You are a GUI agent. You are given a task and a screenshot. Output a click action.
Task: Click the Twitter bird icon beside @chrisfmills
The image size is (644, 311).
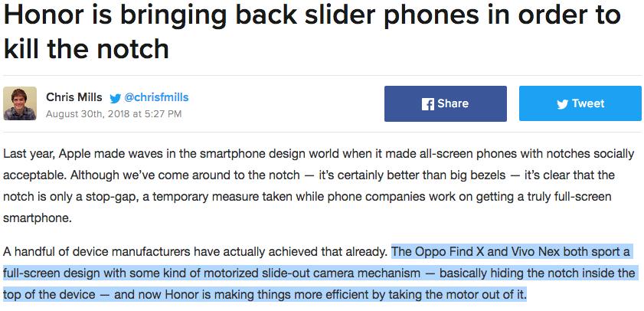click(115, 98)
